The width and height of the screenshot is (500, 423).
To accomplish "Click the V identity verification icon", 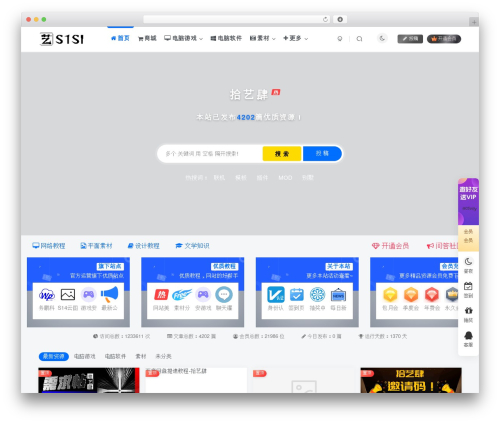I will [276, 295].
